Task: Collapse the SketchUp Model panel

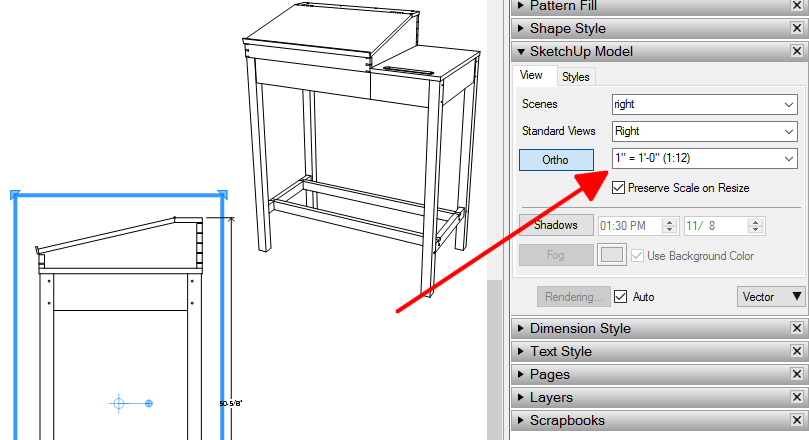Action: (521, 52)
